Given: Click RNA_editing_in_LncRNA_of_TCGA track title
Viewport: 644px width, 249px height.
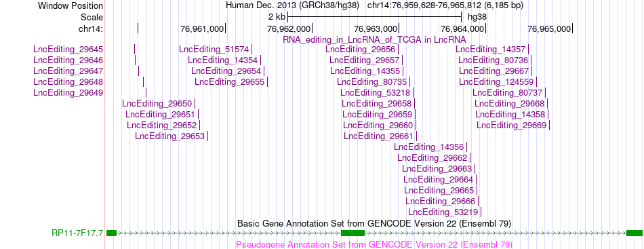Looking at the screenshot, I should point(374,39).
